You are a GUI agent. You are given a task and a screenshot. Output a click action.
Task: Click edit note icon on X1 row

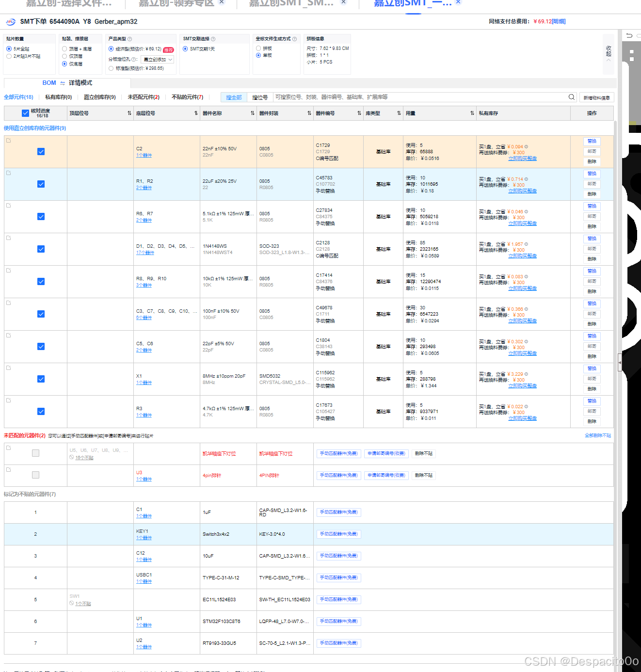(x=9, y=368)
